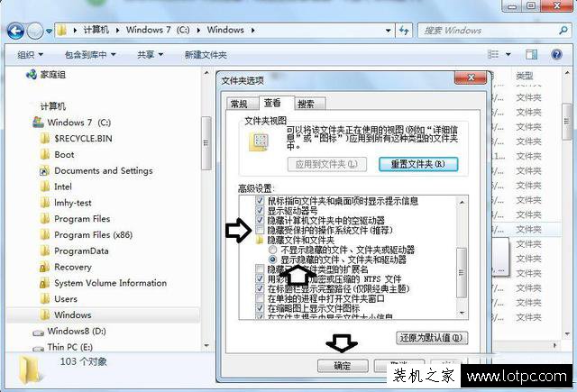Toggle 隐藏受保护的操作系统文件(推荐) checkbox
Viewport: 577px width, 392px height.
[x=260, y=230]
